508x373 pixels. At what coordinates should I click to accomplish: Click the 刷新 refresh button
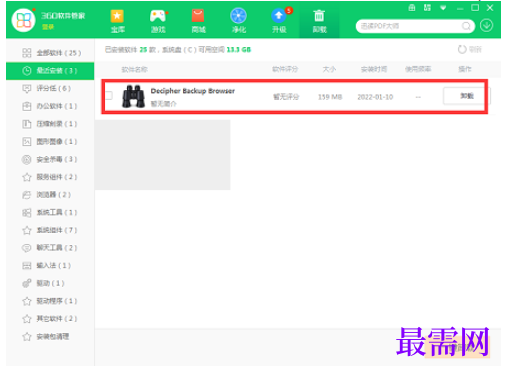pos(470,49)
